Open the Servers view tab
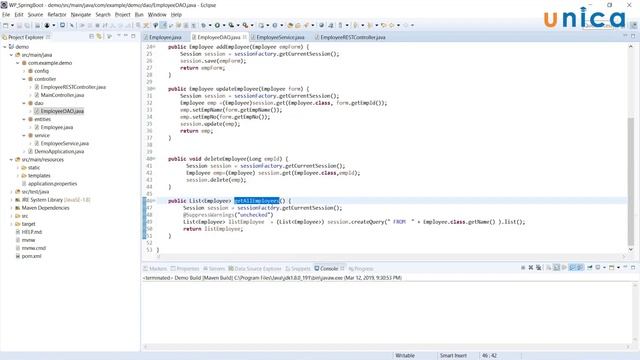 [x=214, y=269]
